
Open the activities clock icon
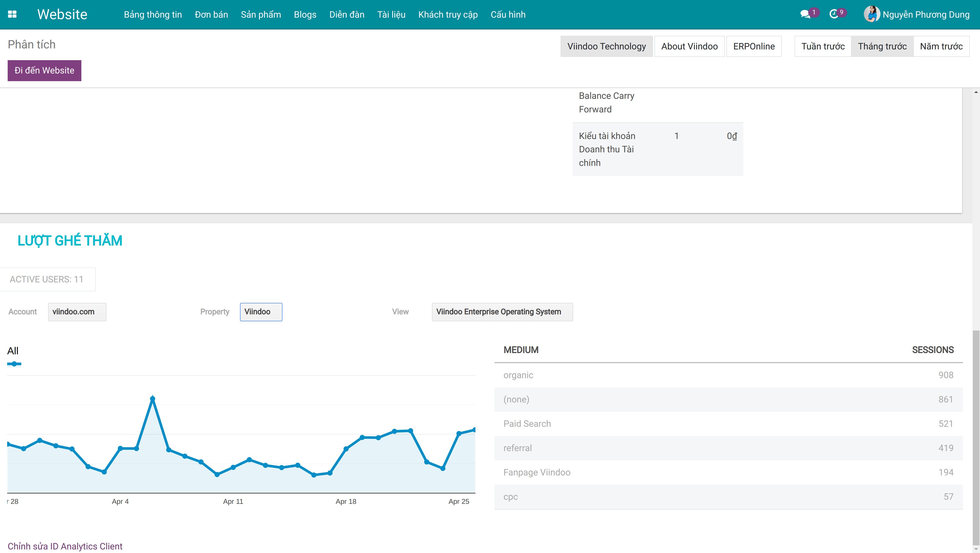click(834, 14)
